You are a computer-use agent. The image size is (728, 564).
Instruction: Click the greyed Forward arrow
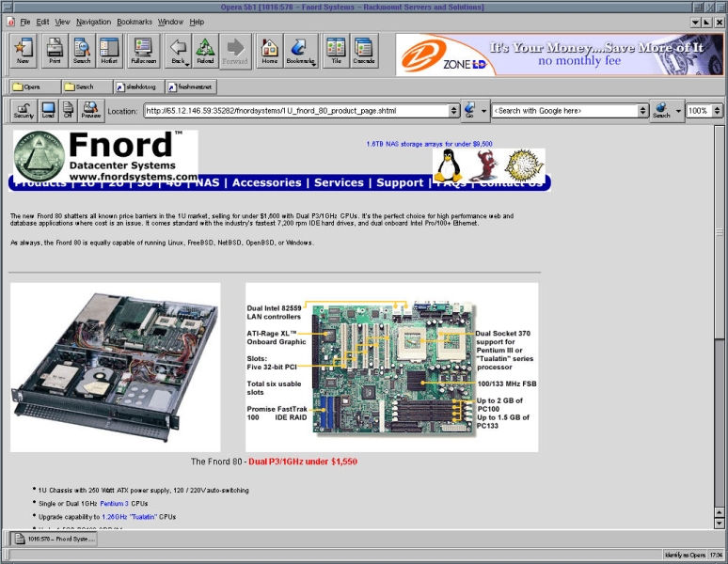coord(235,51)
